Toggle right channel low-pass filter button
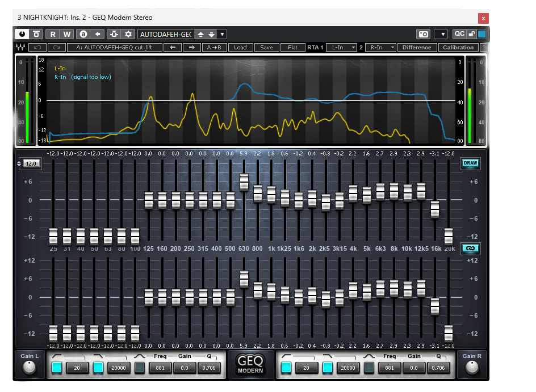The image size is (536, 392). pos(328,368)
